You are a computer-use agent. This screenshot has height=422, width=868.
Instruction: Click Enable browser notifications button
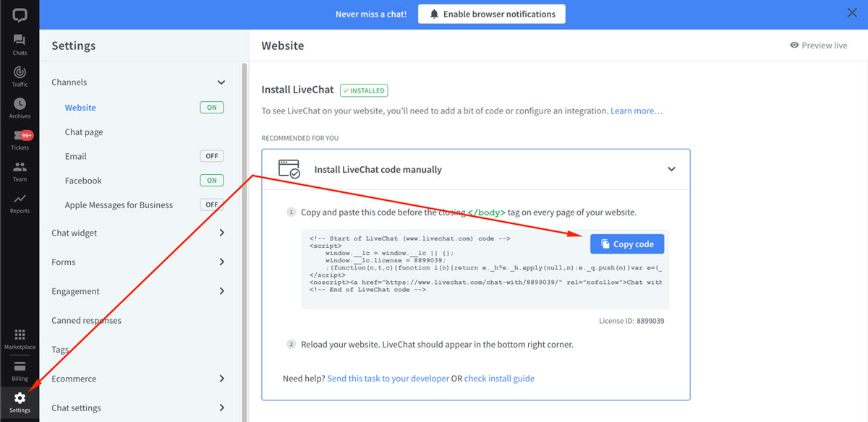click(492, 14)
